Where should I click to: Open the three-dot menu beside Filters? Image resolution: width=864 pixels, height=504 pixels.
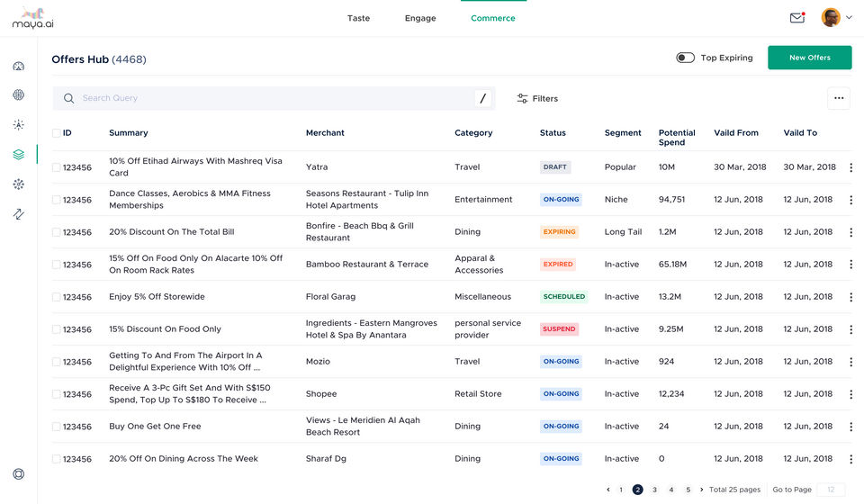click(x=839, y=98)
